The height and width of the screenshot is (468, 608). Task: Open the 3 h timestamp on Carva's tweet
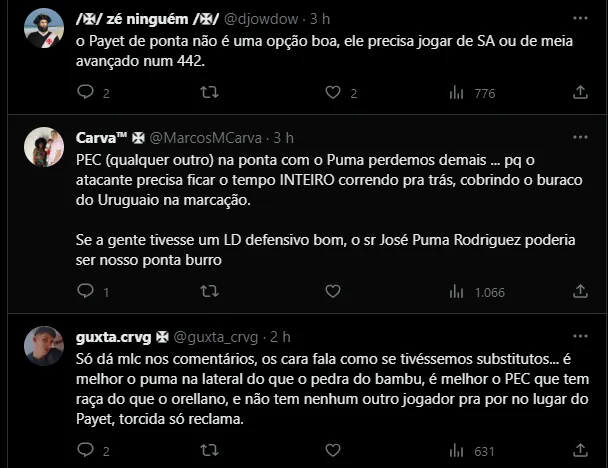pos(284,137)
